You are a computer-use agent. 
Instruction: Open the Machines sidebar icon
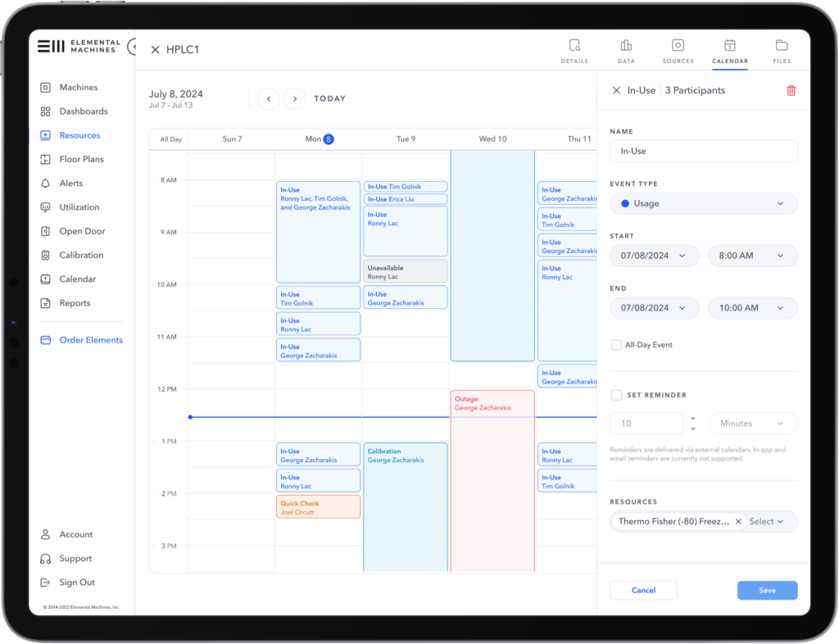click(46, 87)
